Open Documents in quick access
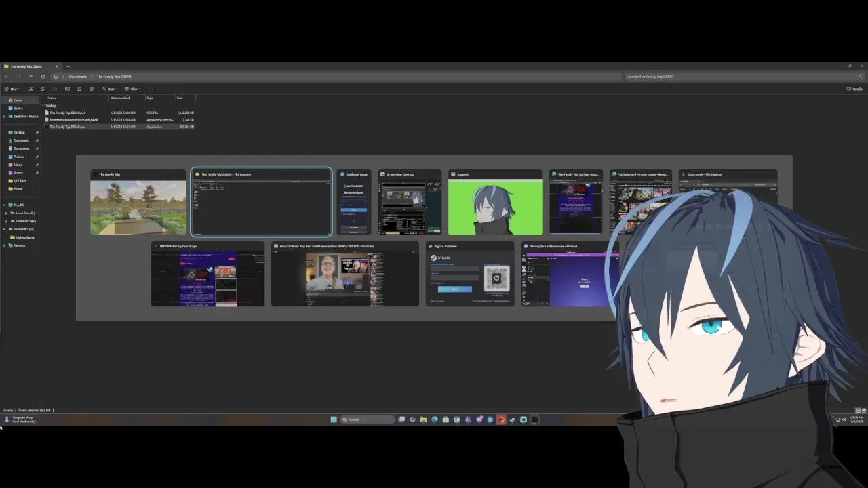This screenshot has height=488, width=868. tap(20, 148)
